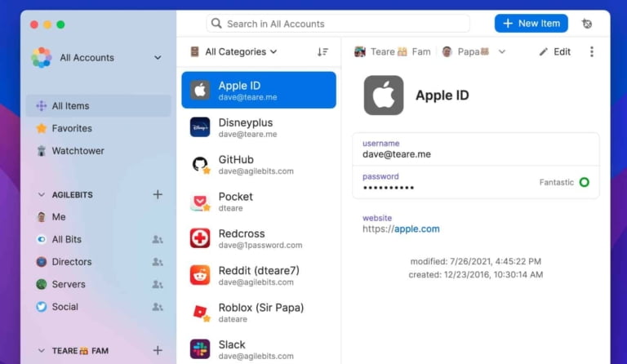Select the Reddit (dteare7) list item
Image resolution: width=627 pixels, height=364 pixels.
259,275
